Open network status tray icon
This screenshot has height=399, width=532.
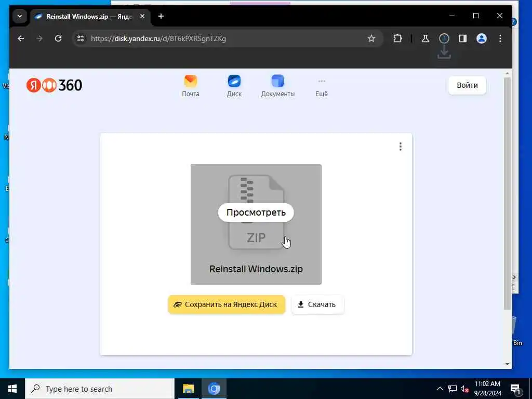click(x=453, y=389)
